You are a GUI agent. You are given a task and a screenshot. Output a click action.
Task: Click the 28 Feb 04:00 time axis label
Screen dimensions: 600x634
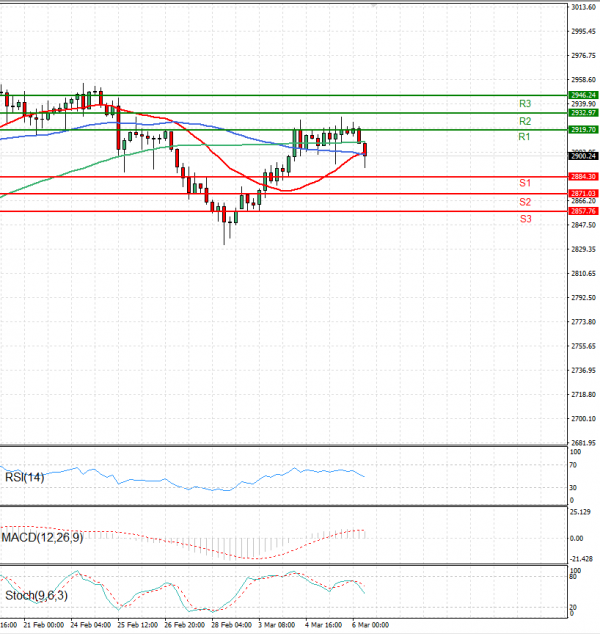pos(231,624)
